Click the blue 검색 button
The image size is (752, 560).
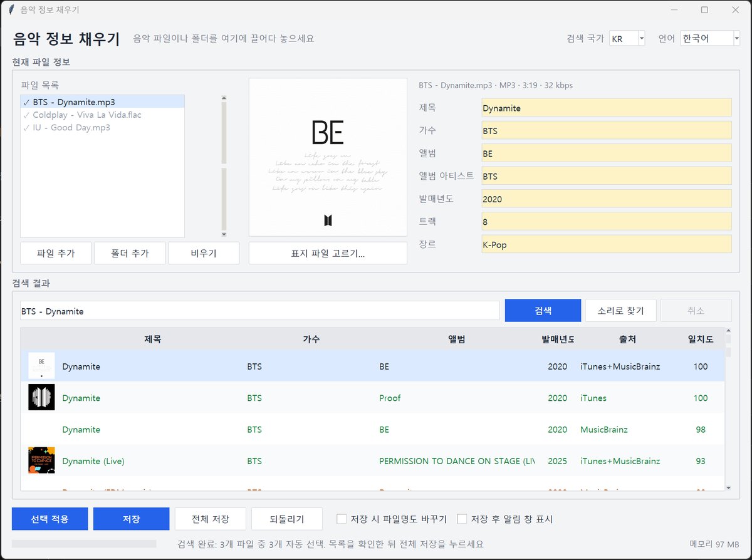[x=543, y=311]
